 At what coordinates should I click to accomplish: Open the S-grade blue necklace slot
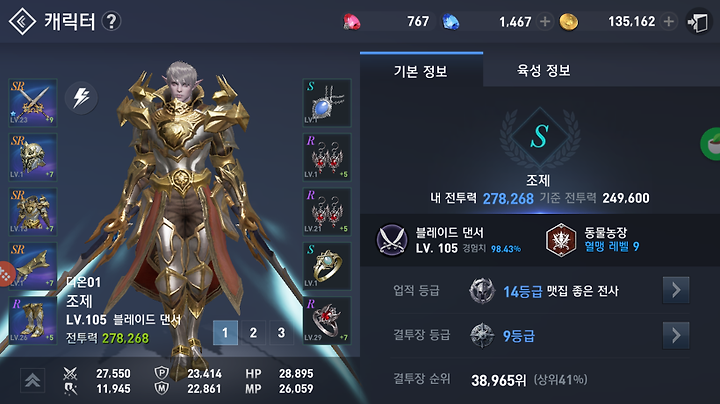point(327,102)
